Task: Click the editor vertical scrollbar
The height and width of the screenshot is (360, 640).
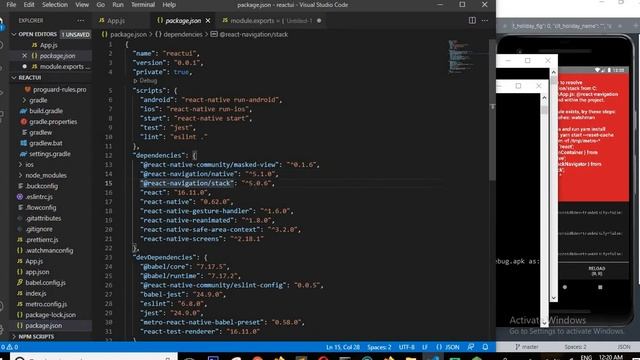Action: pos(492,110)
